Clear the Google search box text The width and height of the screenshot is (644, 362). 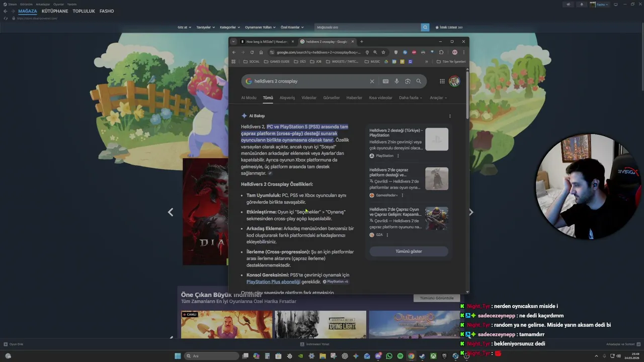(372, 81)
